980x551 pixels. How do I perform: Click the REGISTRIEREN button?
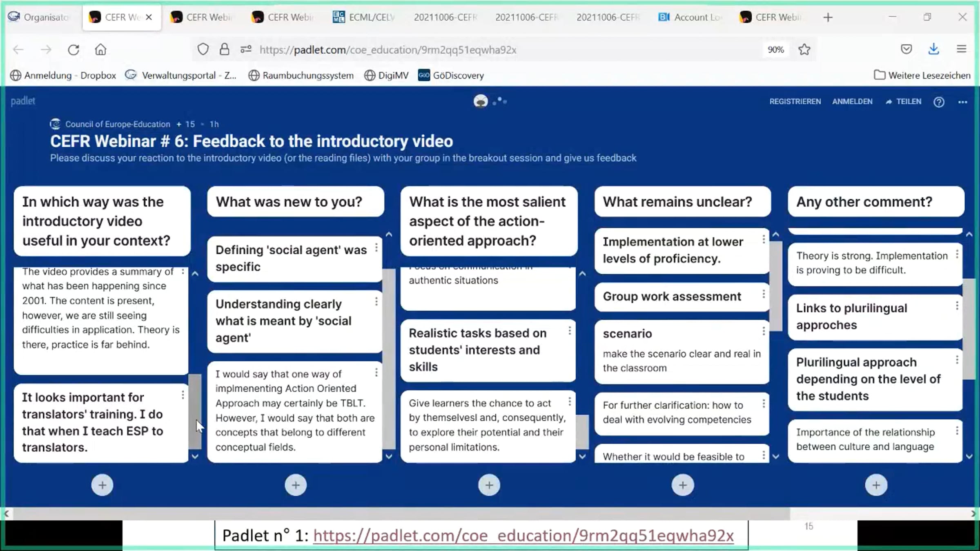795,102
